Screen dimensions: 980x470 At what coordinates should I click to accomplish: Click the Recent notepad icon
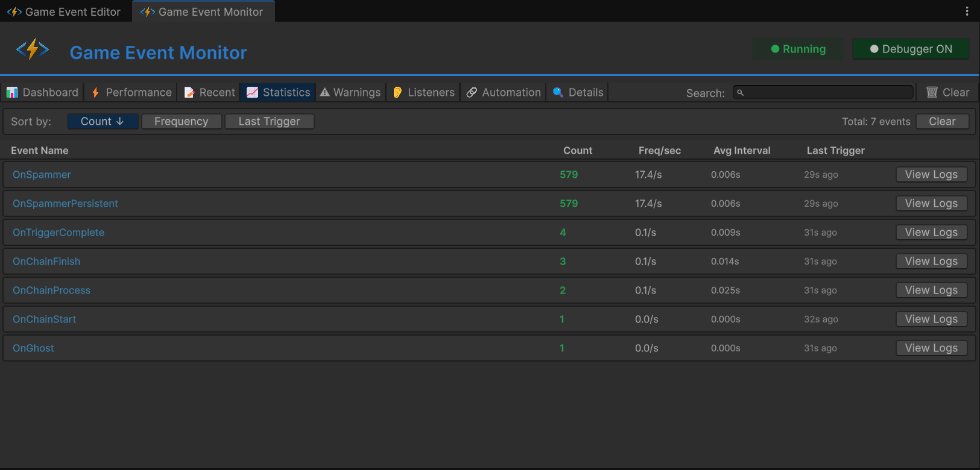[189, 92]
